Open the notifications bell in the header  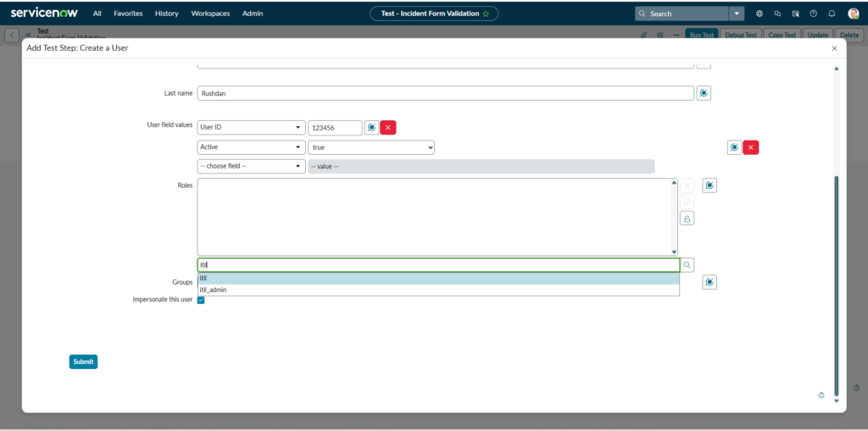[832, 14]
